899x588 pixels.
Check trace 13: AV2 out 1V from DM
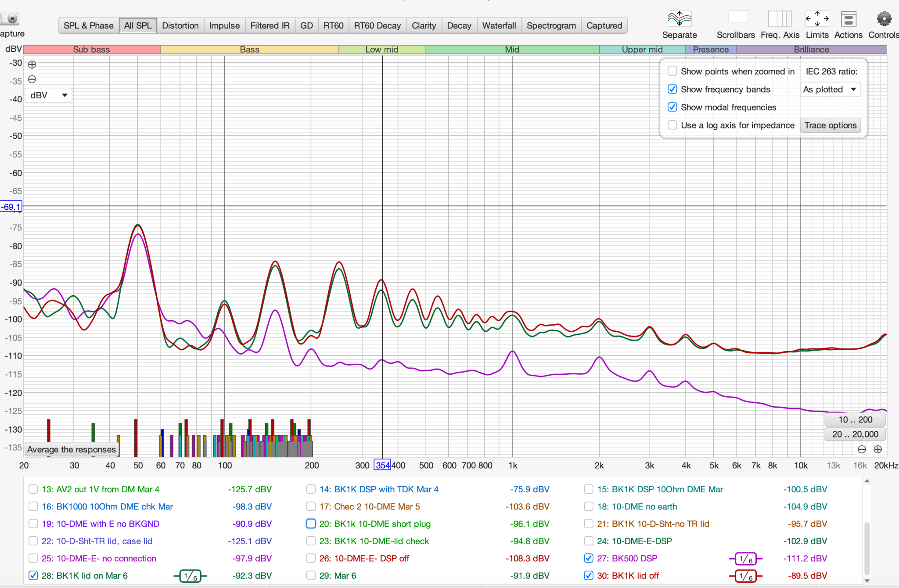point(33,489)
